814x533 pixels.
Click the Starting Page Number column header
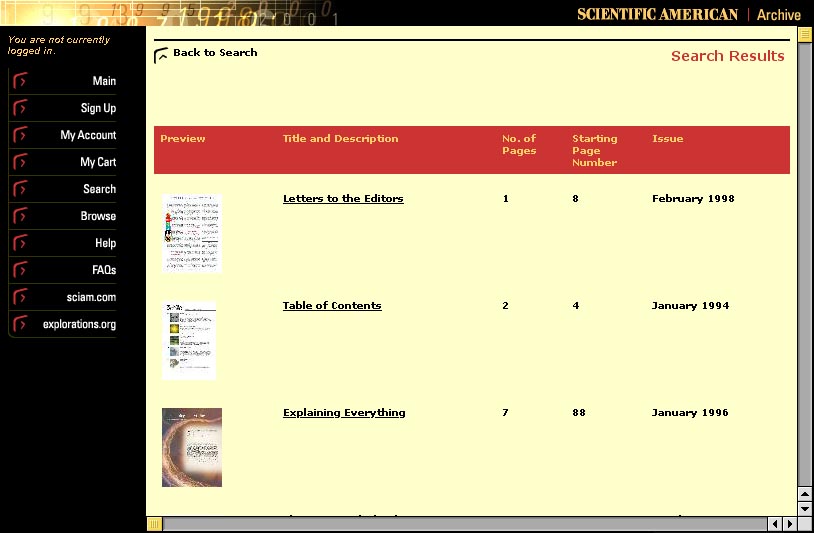coord(595,151)
